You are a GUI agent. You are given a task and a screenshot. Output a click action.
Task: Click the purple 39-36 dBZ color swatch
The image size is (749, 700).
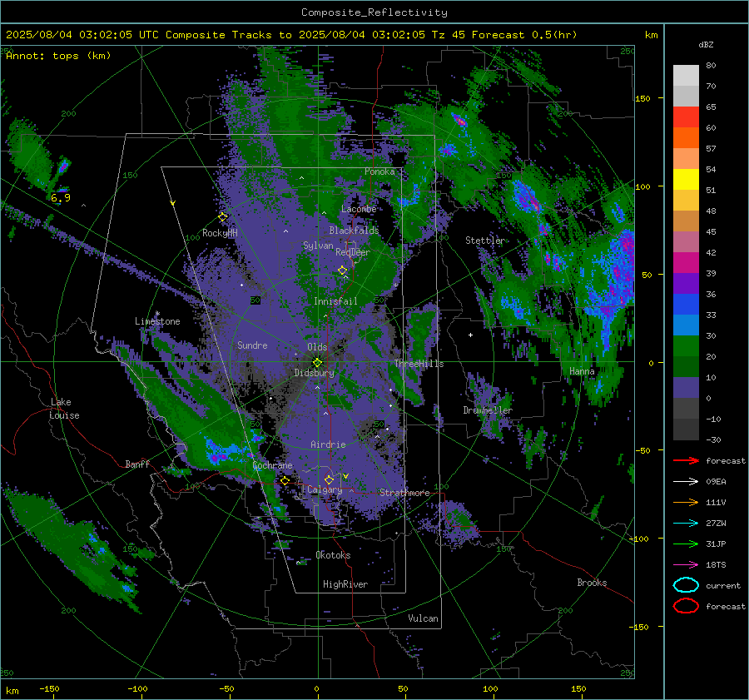[x=686, y=284]
